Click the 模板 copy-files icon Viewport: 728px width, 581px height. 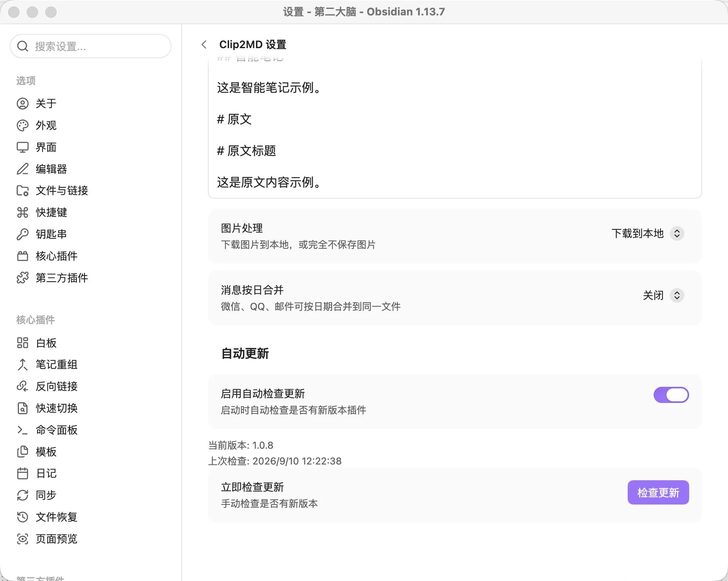[x=23, y=452]
